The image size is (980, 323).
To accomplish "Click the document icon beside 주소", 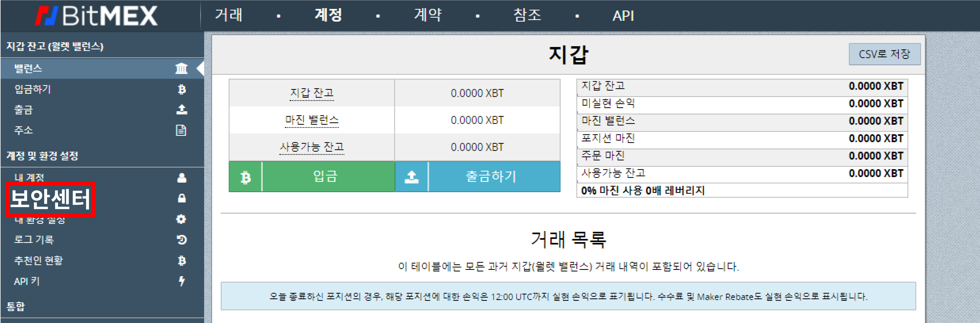I will 181,130.
